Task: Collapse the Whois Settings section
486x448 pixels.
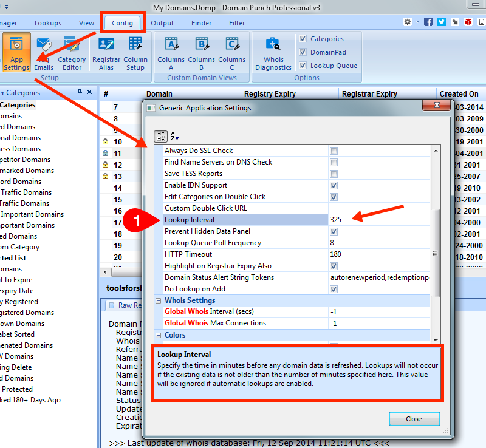Action: 159,300
